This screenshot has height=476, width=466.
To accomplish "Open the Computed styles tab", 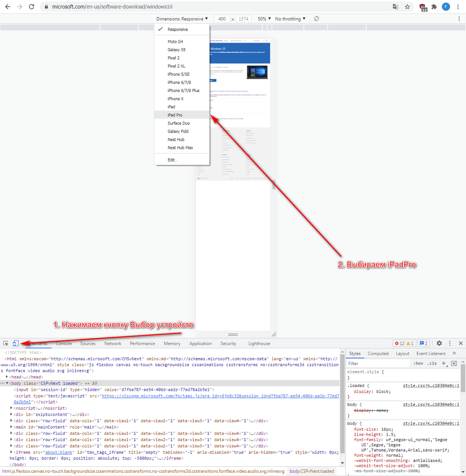I will coord(378,353).
